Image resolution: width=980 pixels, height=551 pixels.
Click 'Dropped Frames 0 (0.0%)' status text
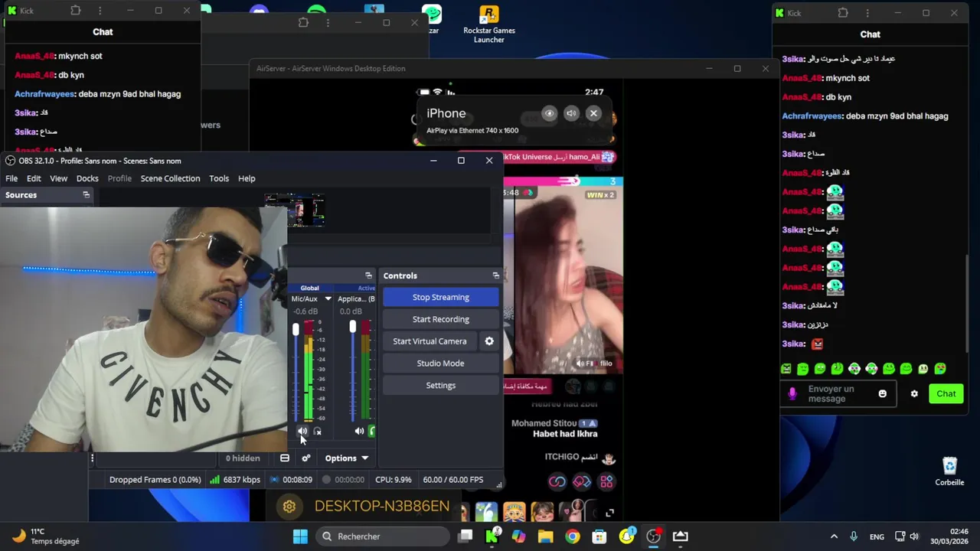155,480
